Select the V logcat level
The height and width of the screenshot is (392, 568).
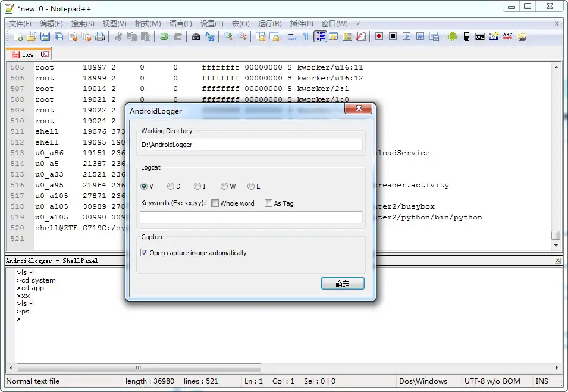[x=144, y=186]
